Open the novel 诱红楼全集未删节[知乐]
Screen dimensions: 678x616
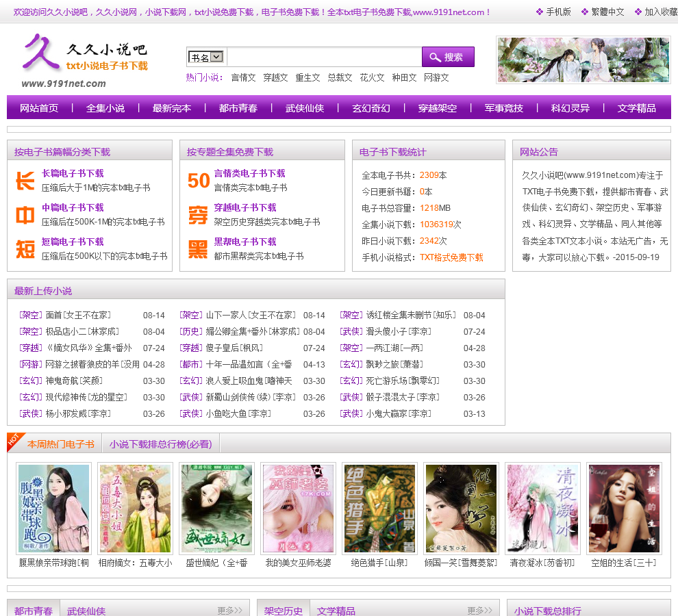click(411, 315)
